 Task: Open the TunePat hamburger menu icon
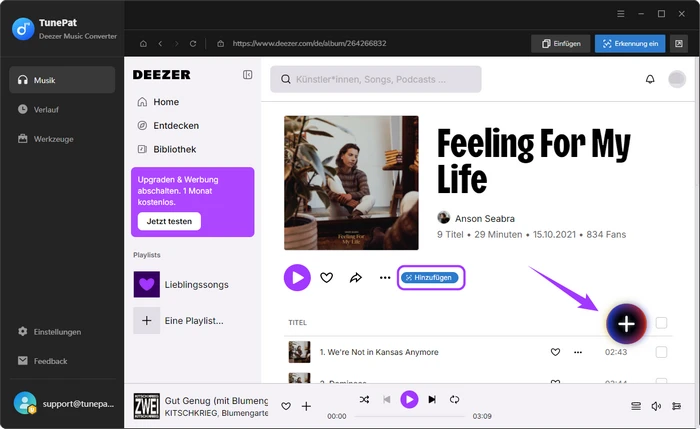621,14
